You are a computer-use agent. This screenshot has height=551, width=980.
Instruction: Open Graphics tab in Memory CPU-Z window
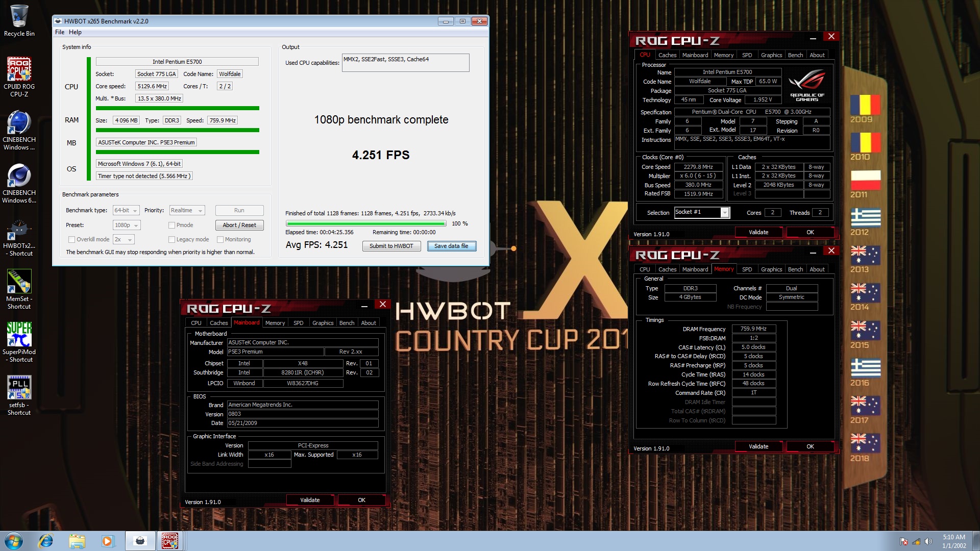(771, 269)
